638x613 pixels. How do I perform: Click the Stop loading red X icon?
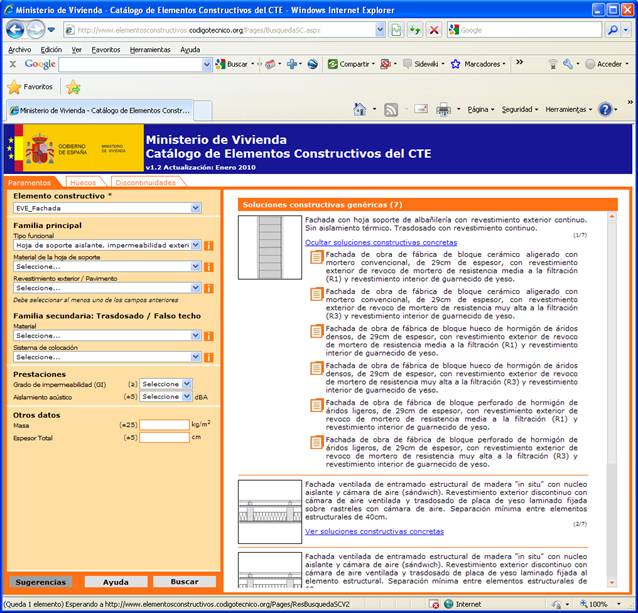point(434,30)
